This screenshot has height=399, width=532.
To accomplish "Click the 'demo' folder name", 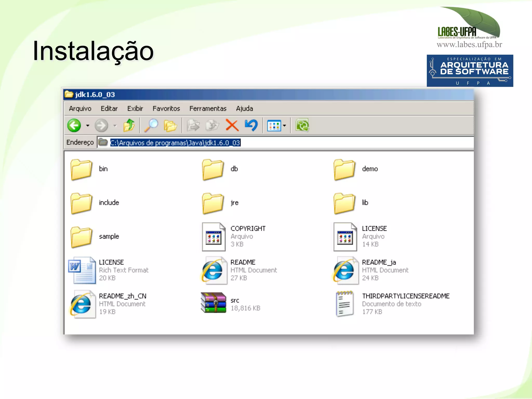I will coord(370,169).
